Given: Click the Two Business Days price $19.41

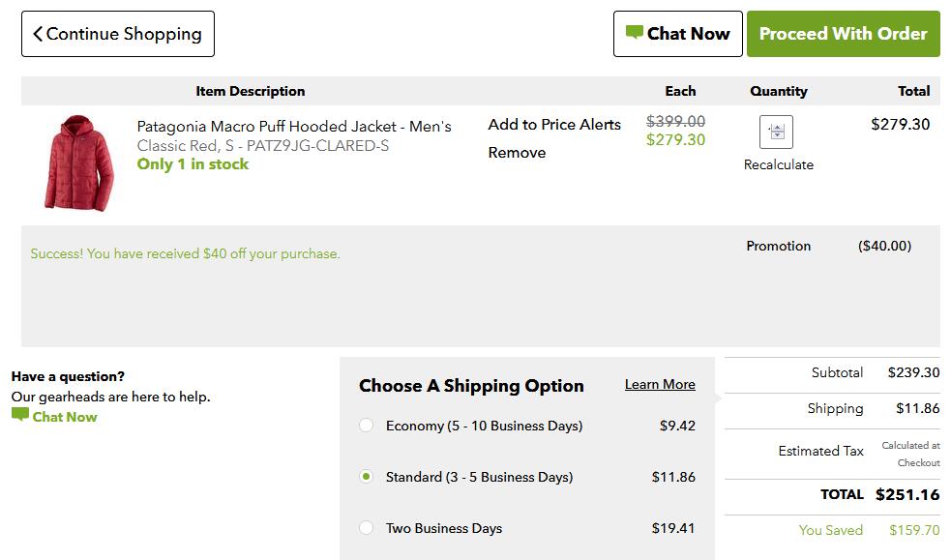Looking at the screenshot, I should 673,528.
